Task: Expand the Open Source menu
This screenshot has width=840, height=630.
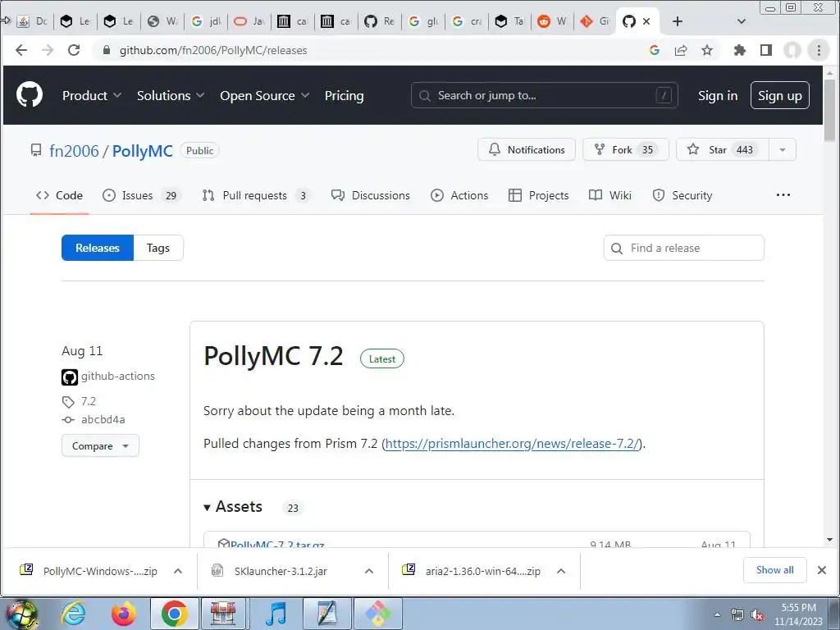Action: pyautogui.click(x=265, y=95)
